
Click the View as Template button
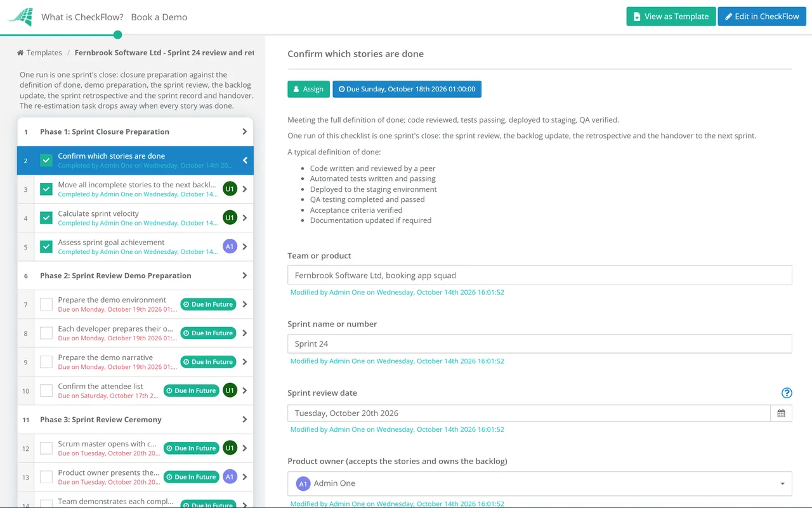point(671,17)
